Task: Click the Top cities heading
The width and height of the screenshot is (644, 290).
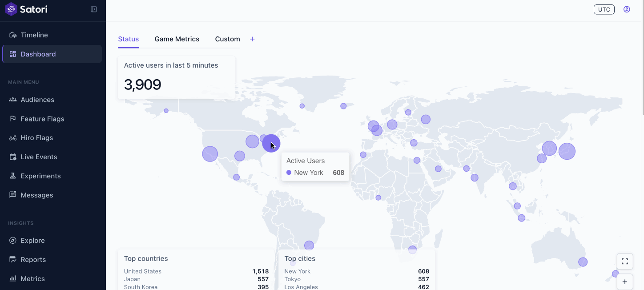Action: (300, 258)
